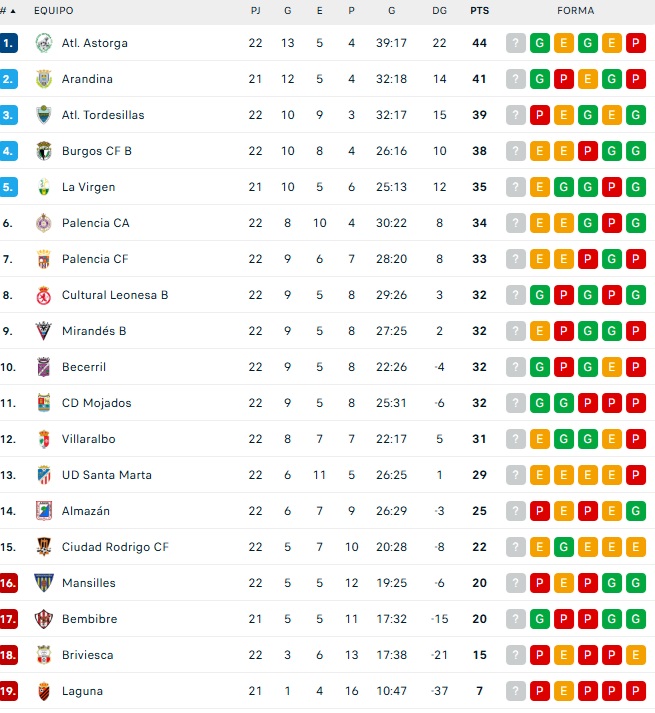Viewport: 655px width, 713px height.
Task: Open the La Virgen team page
Action: coord(88,187)
